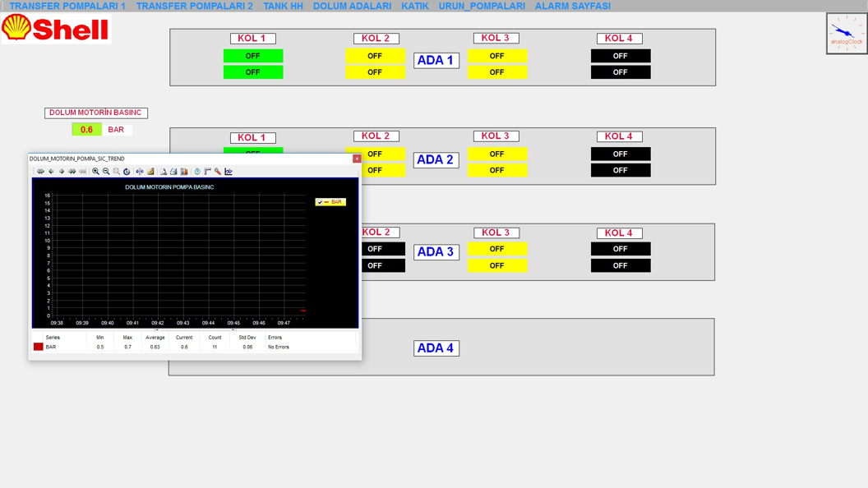The width and height of the screenshot is (868, 488).
Task: Open the ALARM SAYFASI page
Action: click(x=572, y=6)
